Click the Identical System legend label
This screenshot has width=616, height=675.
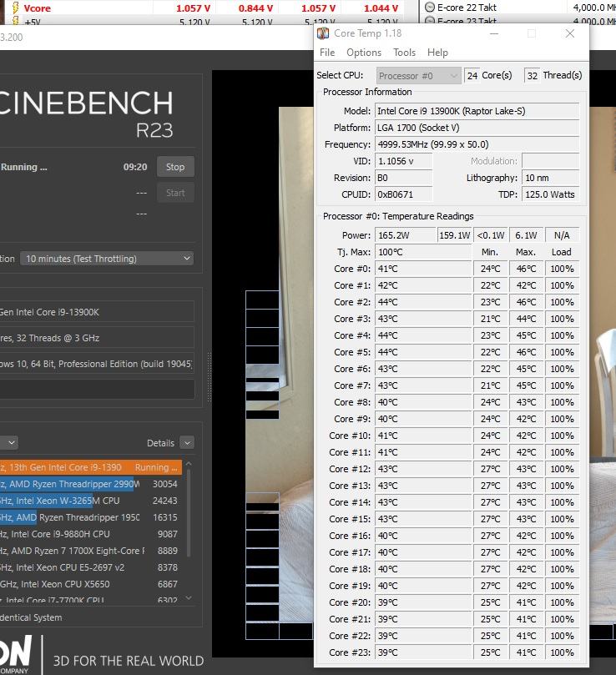[x=31, y=617]
